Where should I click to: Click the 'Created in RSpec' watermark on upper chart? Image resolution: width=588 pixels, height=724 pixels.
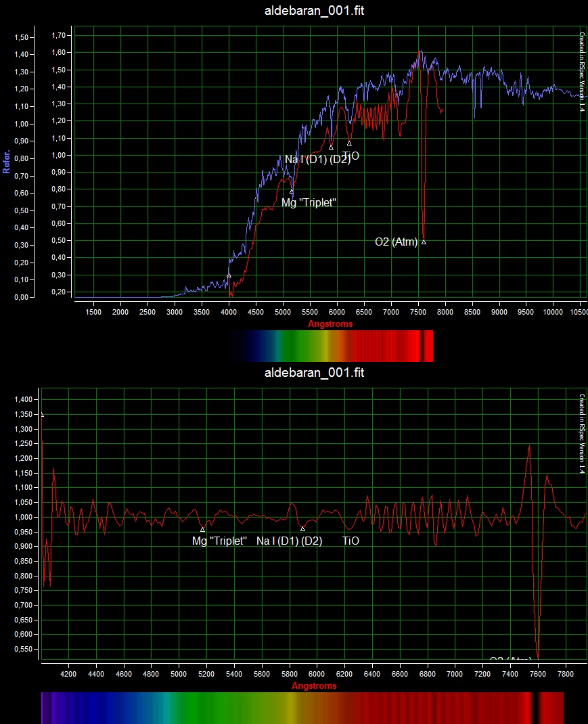(581, 71)
